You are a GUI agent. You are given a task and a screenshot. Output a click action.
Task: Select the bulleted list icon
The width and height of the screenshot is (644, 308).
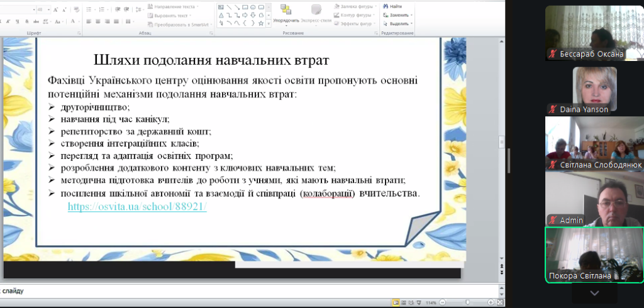point(89,10)
